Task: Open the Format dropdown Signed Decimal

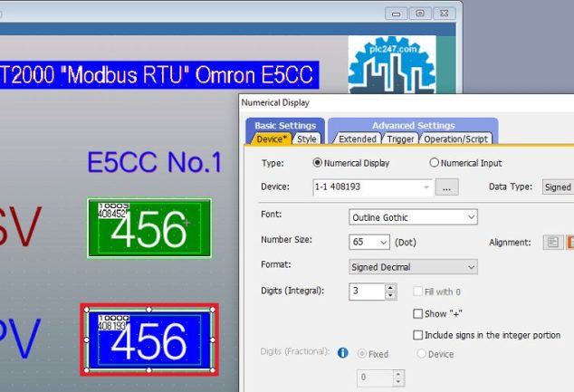Action: coord(413,267)
